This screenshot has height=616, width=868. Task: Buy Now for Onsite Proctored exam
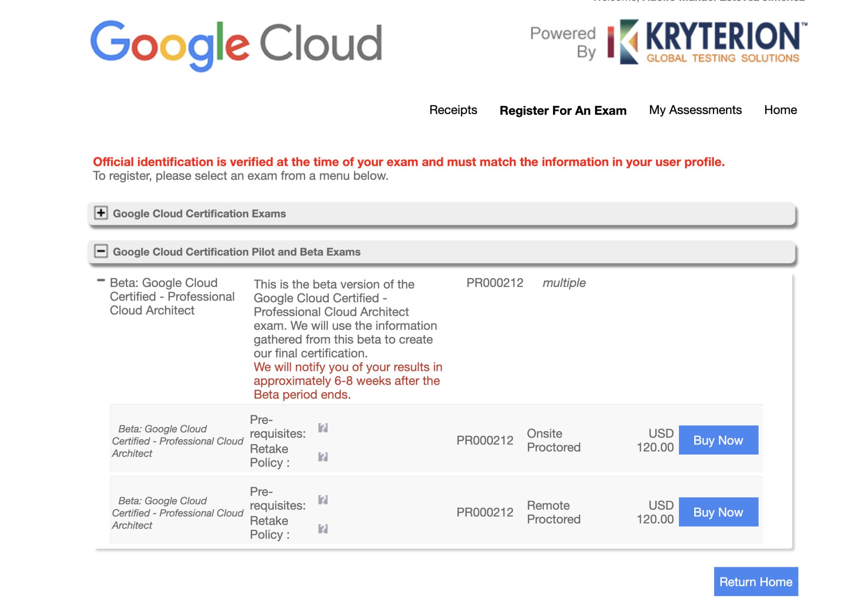718,440
